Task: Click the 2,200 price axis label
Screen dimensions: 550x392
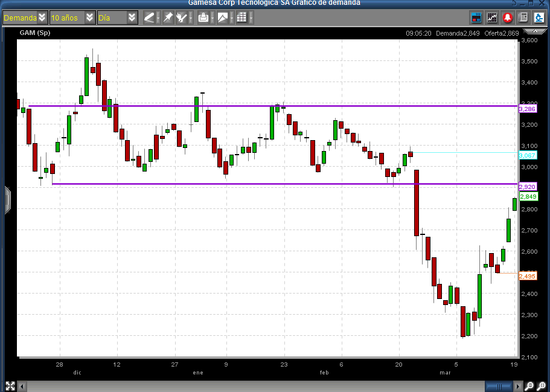Action: (529, 336)
